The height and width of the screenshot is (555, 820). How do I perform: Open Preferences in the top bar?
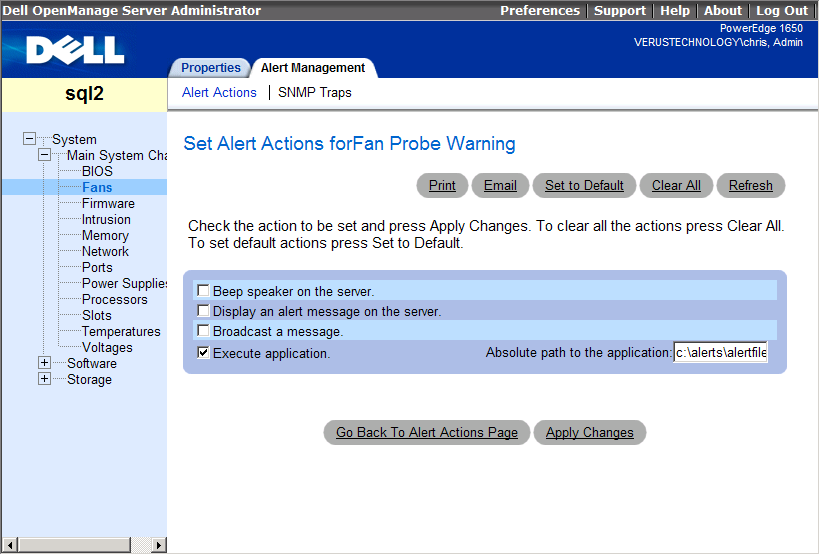[x=539, y=10]
